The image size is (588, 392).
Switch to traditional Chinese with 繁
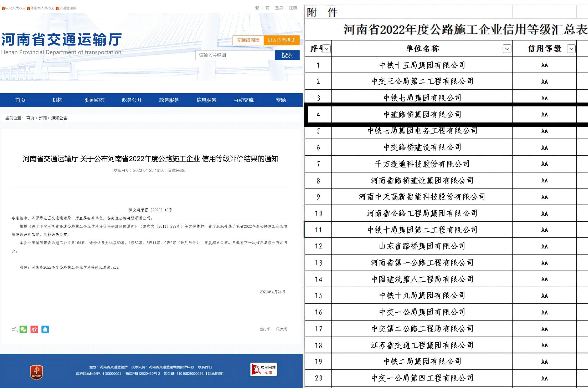click(x=257, y=8)
